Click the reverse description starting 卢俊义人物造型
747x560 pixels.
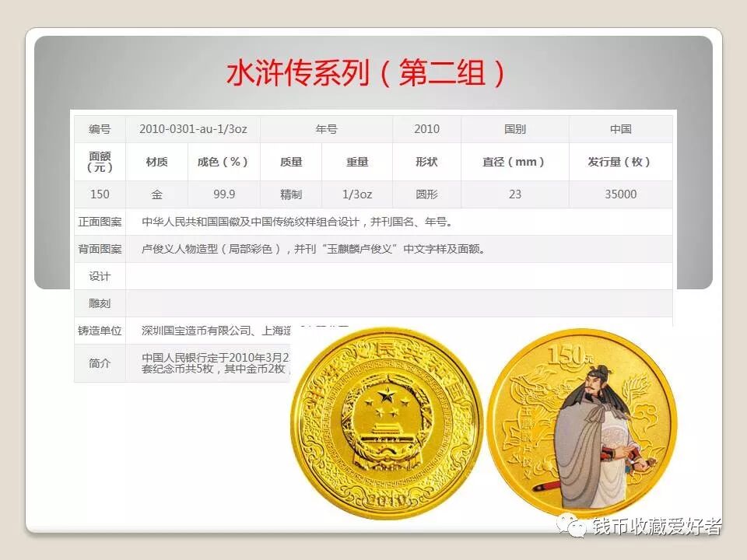point(313,249)
